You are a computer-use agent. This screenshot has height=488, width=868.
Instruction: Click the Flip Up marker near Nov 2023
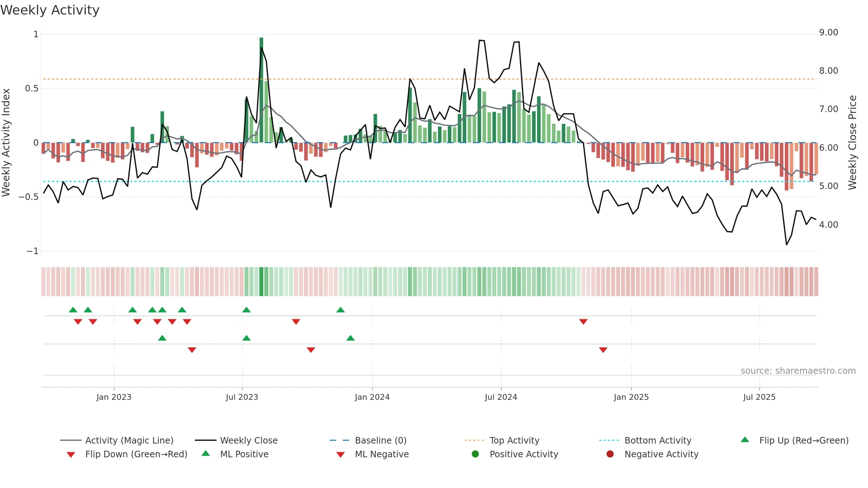341,310
